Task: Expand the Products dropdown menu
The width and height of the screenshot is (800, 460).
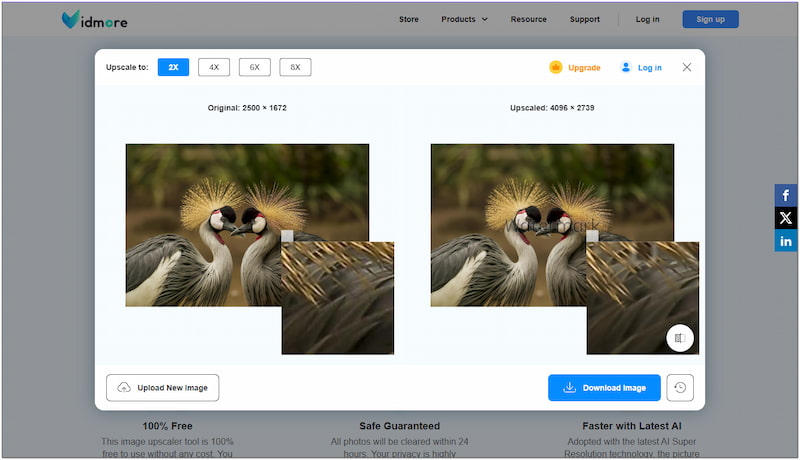Action: point(464,19)
